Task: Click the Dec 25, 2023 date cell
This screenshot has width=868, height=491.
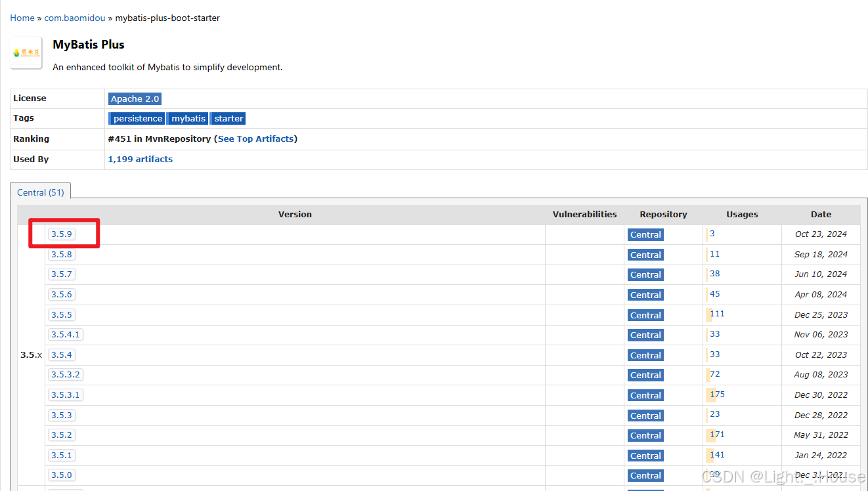Action: pos(821,315)
